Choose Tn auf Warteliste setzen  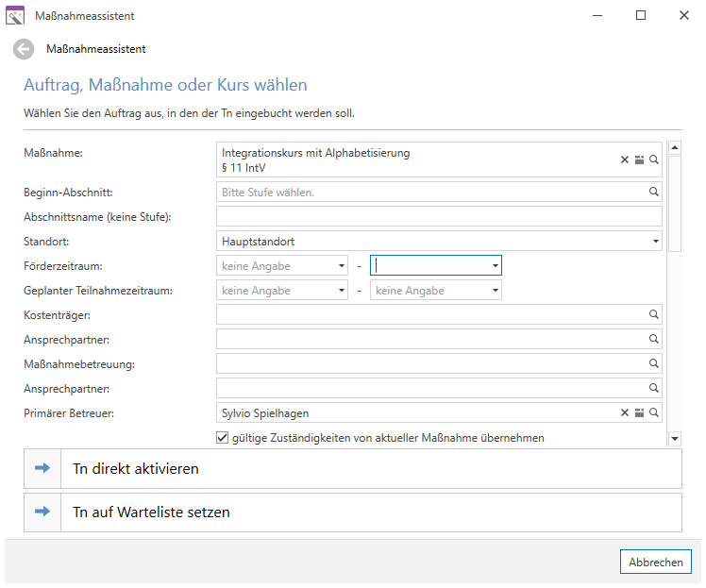pos(353,512)
